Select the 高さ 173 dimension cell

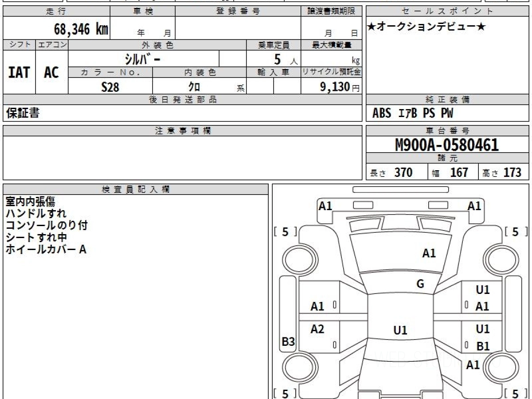pyautogui.click(x=504, y=172)
